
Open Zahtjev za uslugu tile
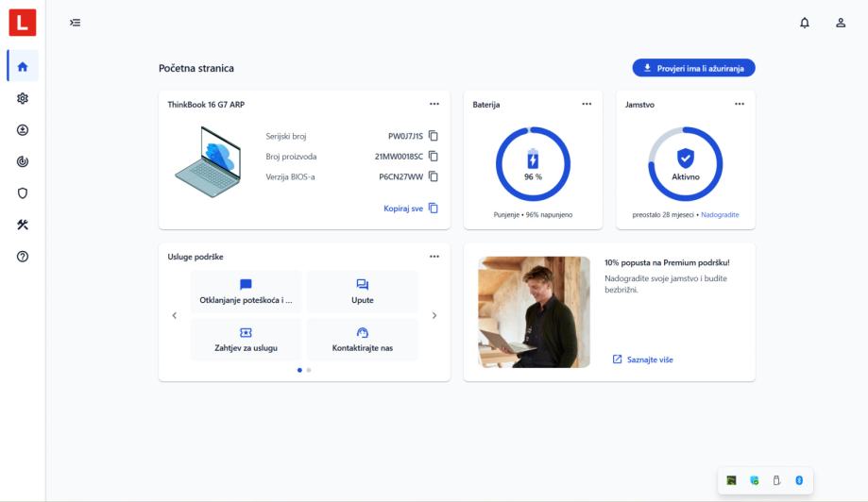coord(246,340)
